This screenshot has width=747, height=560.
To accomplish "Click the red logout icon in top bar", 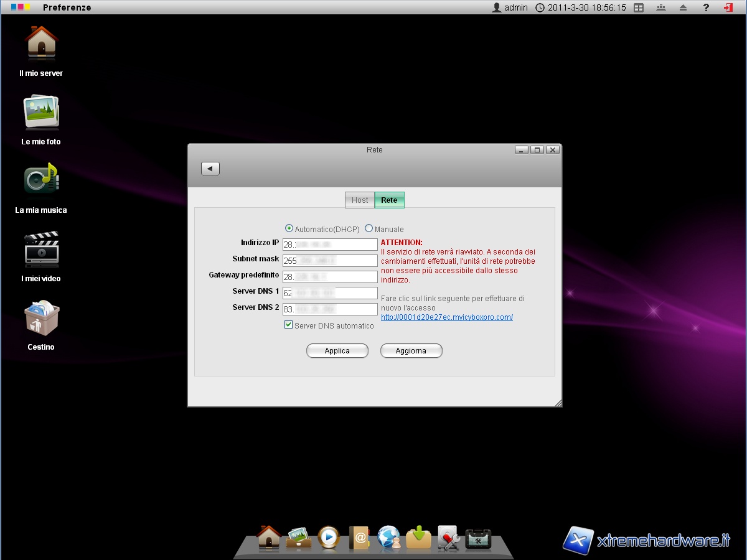I will point(728,7).
